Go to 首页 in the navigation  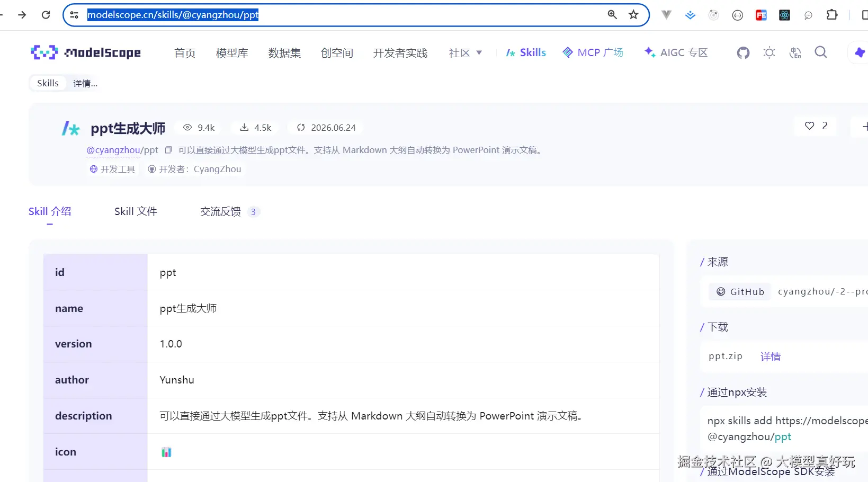tap(185, 53)
